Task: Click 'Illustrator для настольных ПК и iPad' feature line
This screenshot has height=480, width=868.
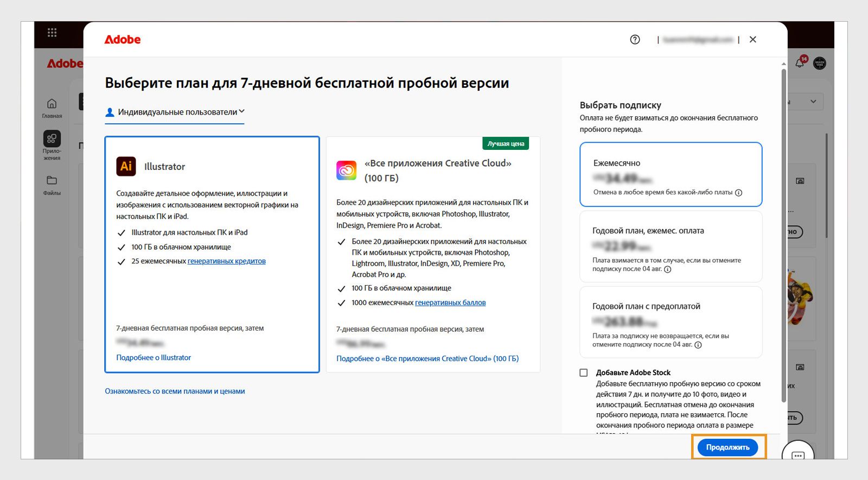Action: tap(189, 232)
